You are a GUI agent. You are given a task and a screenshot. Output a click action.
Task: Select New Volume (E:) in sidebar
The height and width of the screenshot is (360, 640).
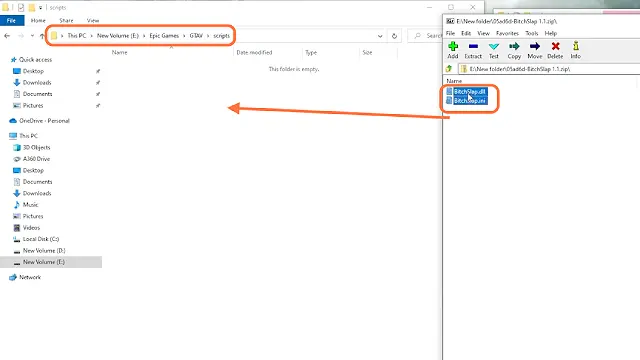click(x=51, y=262)
